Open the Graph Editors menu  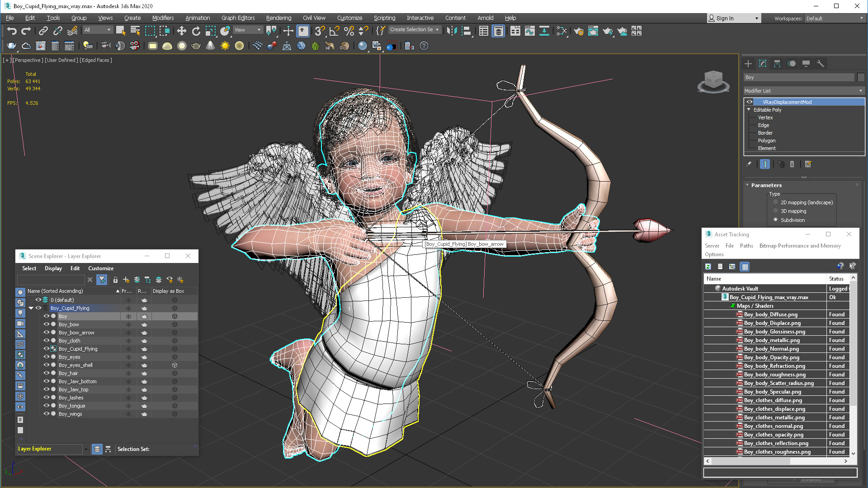point(238,18)
